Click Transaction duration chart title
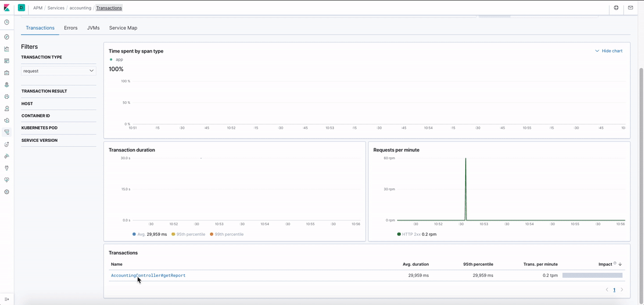Screen dimensions: 644x305 tap(132, 150)
